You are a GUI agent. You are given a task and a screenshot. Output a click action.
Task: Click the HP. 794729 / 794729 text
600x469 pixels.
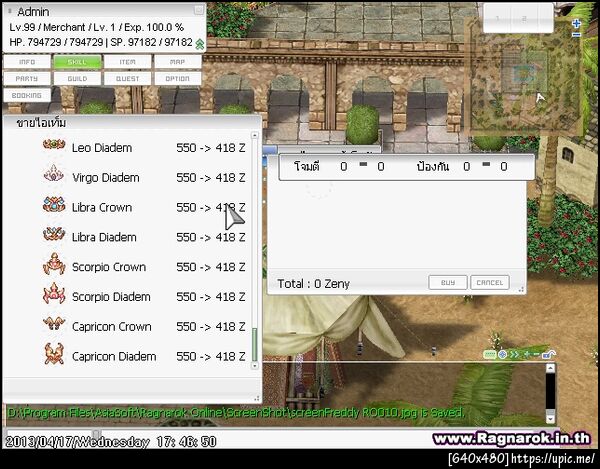pyautogui.click(x=56, y=42)
